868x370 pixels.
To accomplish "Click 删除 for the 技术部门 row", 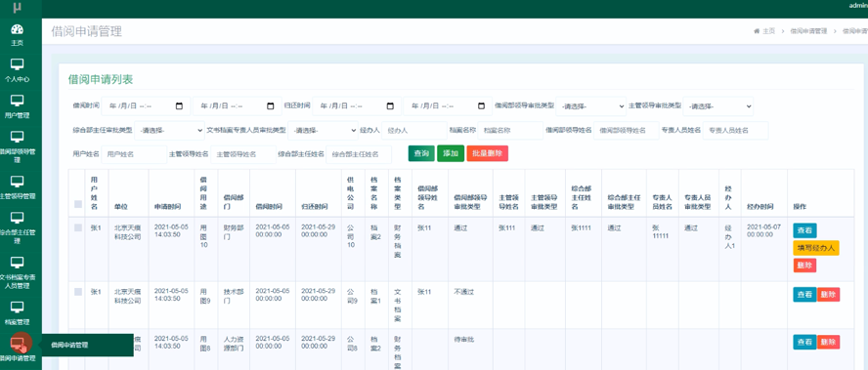I will tap(828, 295).
